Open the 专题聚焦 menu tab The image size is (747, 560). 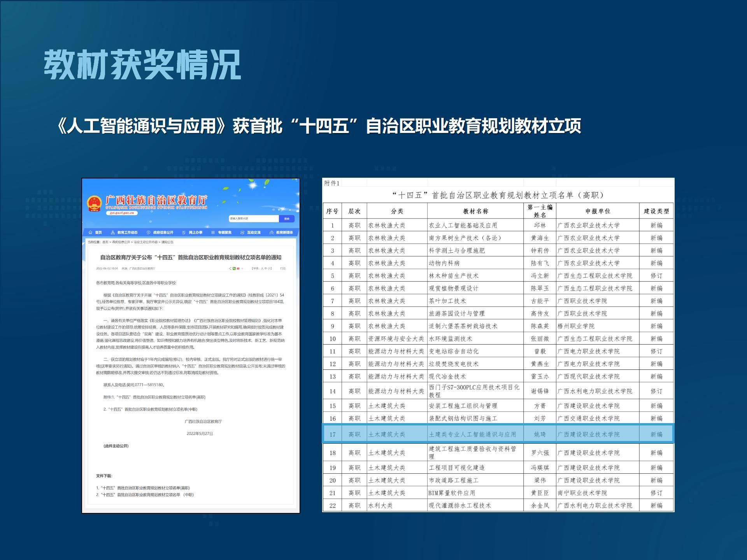pyautogui.click(x=224, y=233)
